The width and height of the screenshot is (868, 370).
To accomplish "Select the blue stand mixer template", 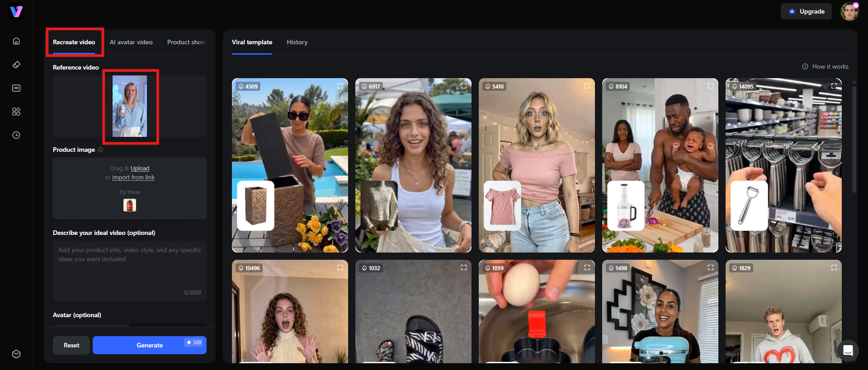I will pyautogui.click(x=660, y=311).
